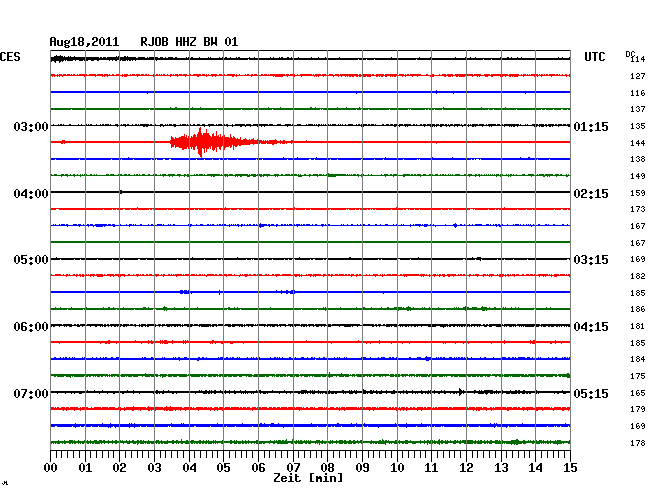This screenshot has height=494, width=650.
Task: Click the DC offset value 144
Action: coord(638,143)
